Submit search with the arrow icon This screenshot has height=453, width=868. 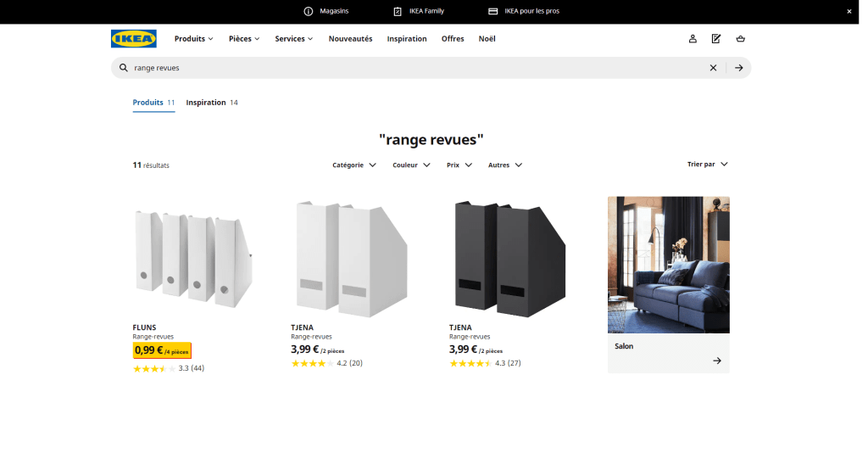[x=738, y=68]
